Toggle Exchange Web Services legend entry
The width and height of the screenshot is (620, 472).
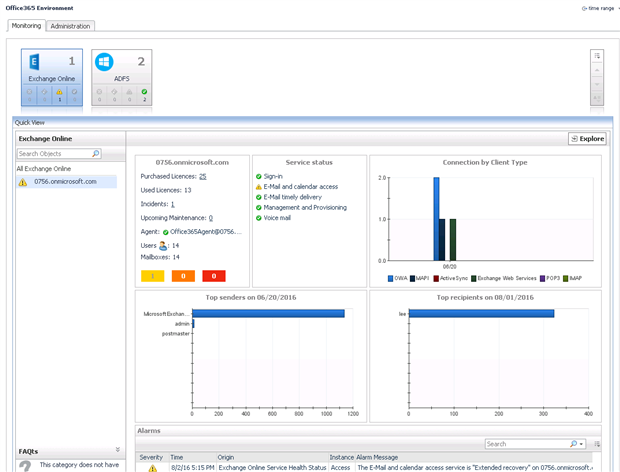click(x=504, y=278)
